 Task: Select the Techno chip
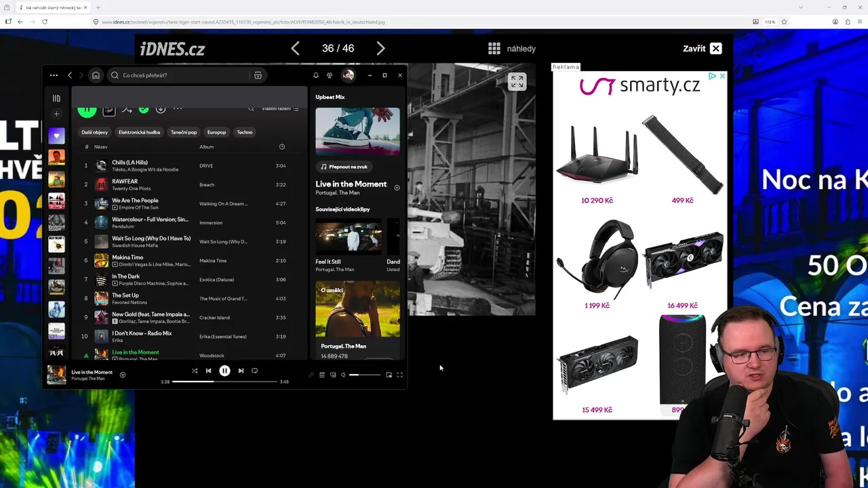pos(245,132)
